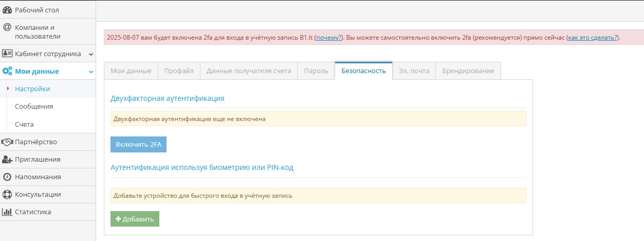Click the clock icon for Напоминания
This screenshot has height=241, width=644.
tap(7, 177)
